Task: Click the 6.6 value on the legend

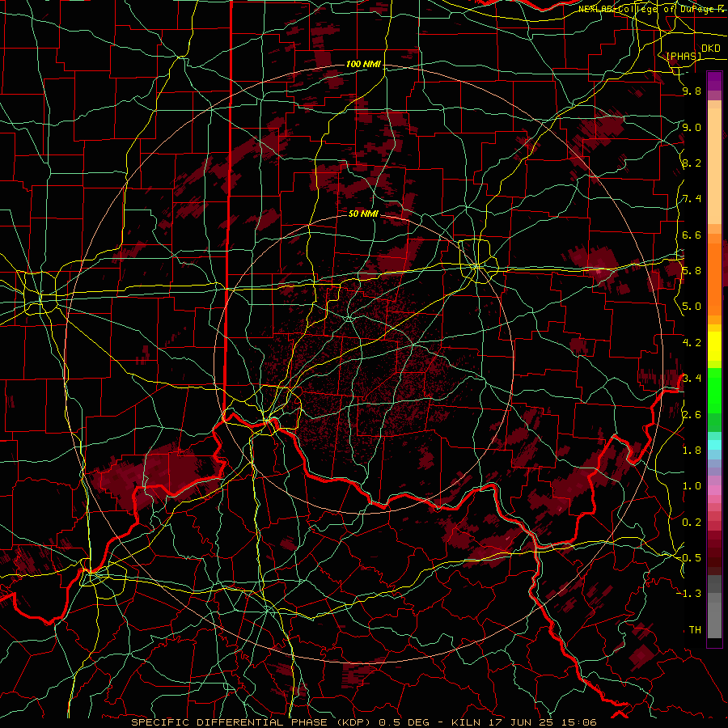Action: (692, 235)
